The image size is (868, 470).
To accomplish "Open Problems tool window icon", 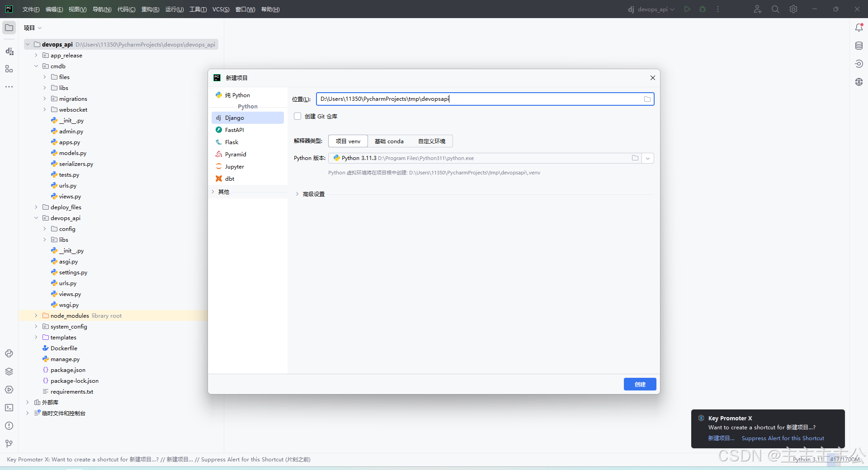I will click(9, 426).
